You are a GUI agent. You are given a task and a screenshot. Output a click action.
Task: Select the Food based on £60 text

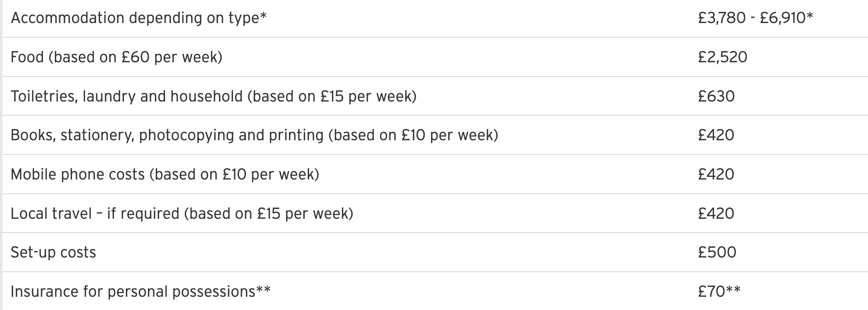[x=116, y=57]
